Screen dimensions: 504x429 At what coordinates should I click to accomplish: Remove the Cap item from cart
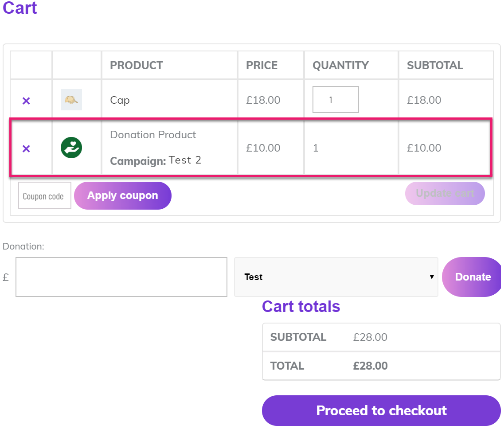[x=26, y=101]
